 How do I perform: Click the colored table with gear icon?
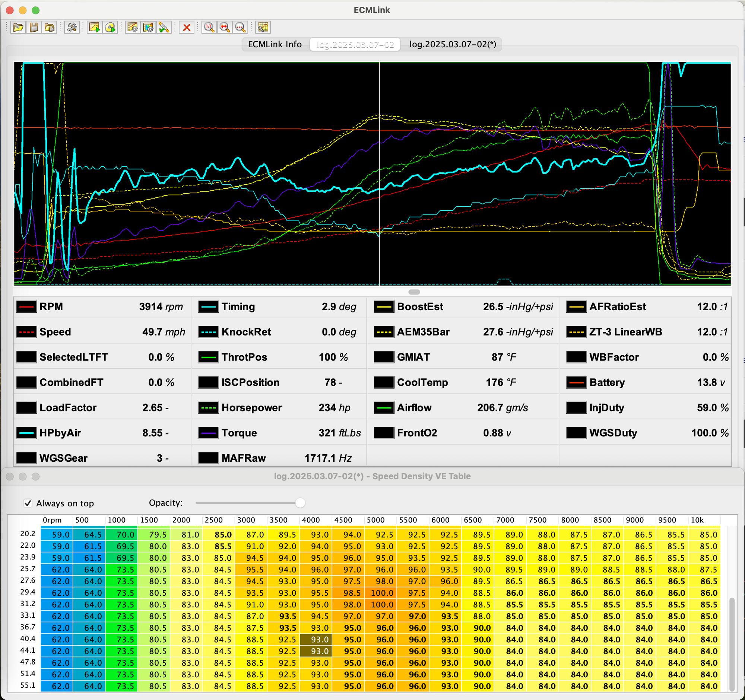point(148,27)
